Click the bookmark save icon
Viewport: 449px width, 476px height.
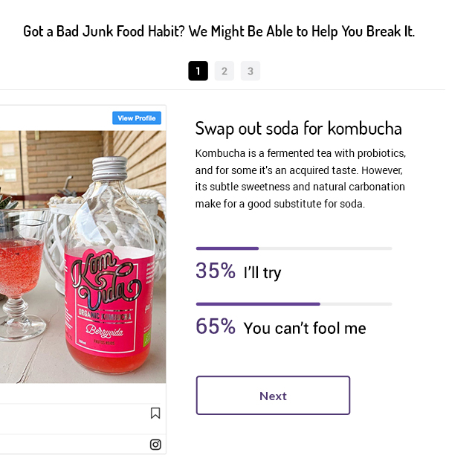(155, 413)
